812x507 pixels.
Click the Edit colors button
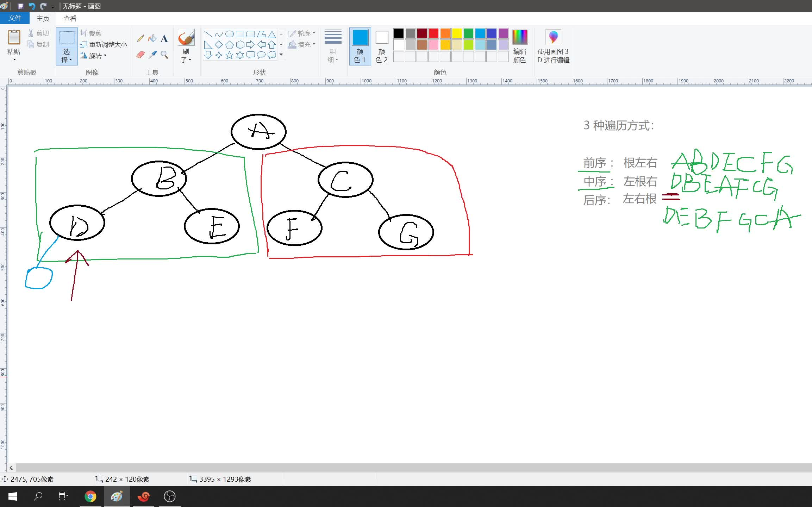click(519, 46)
